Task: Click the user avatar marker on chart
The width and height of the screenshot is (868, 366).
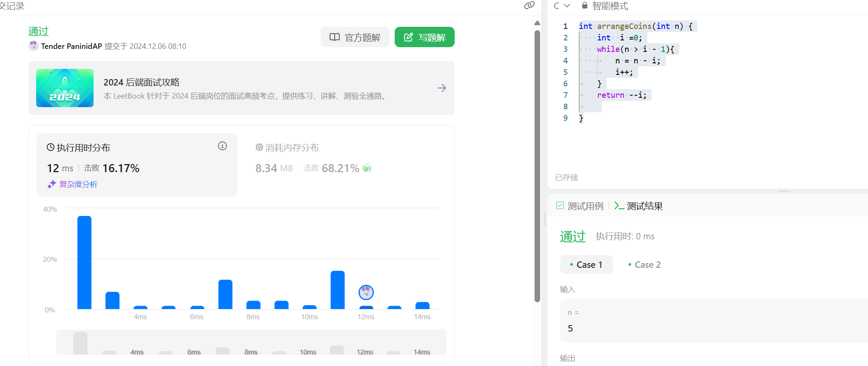Action: [x=366, y=292]
